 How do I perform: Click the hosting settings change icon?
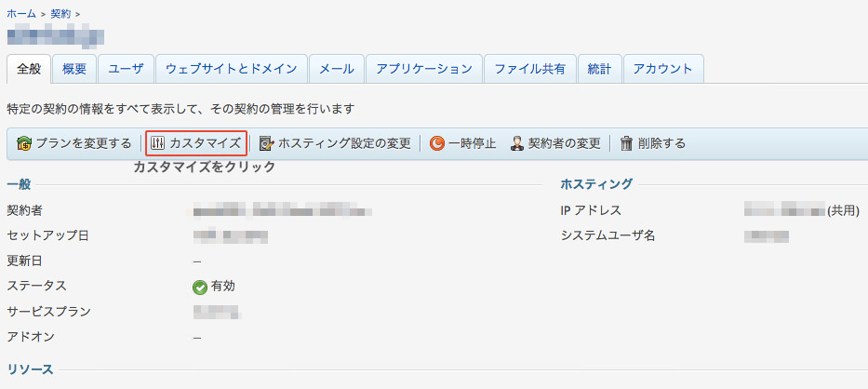[x=266, y=143]
